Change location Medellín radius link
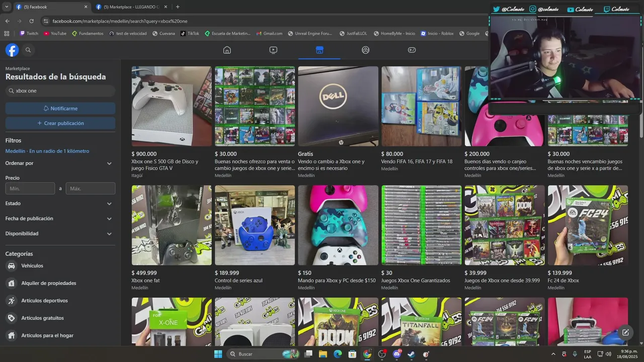Screen dimensions: 644x362 [x=47, y=151]
